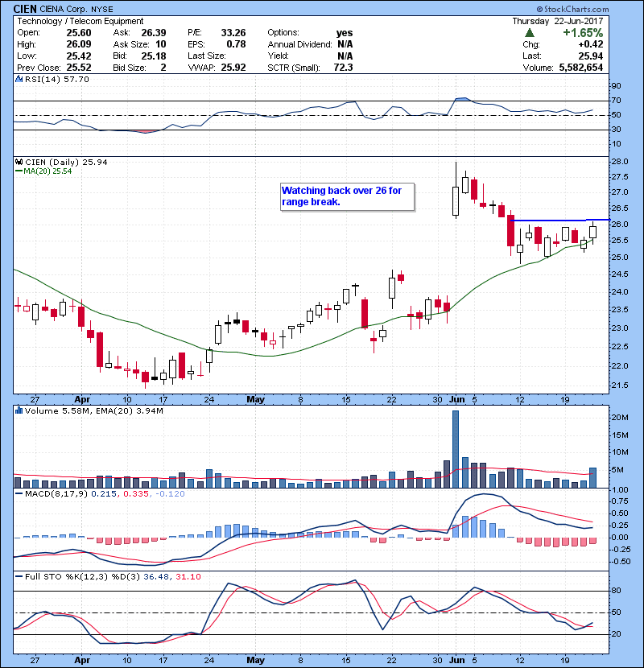This screenshot has height=668, width=644.
Task: Click the 70 level on the RSI axis
Action: (x=617, y=101)
